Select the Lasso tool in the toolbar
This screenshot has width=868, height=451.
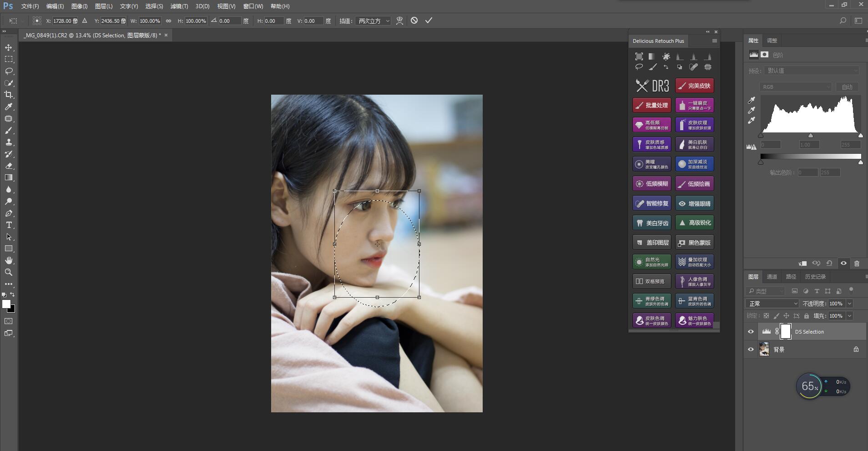9,71
